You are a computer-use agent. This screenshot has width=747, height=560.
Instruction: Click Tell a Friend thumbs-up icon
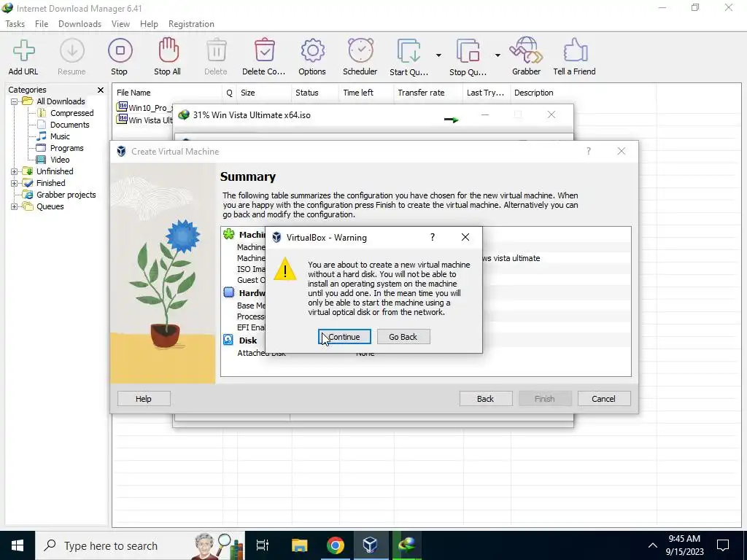576,50
